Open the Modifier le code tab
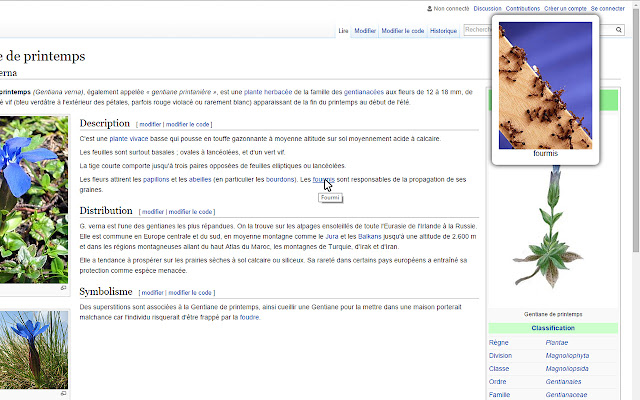The image size is (640, 400). (403, 31)
